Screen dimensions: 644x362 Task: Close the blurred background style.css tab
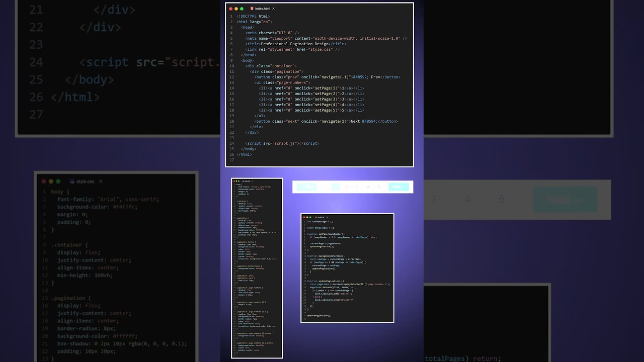click(x=101, y=181)
